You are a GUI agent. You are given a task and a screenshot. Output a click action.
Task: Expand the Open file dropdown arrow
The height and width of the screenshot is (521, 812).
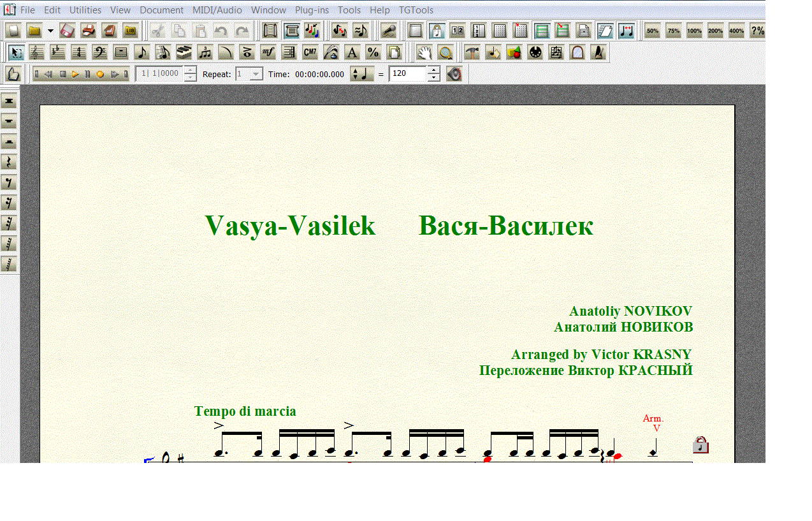click(50, 31)
